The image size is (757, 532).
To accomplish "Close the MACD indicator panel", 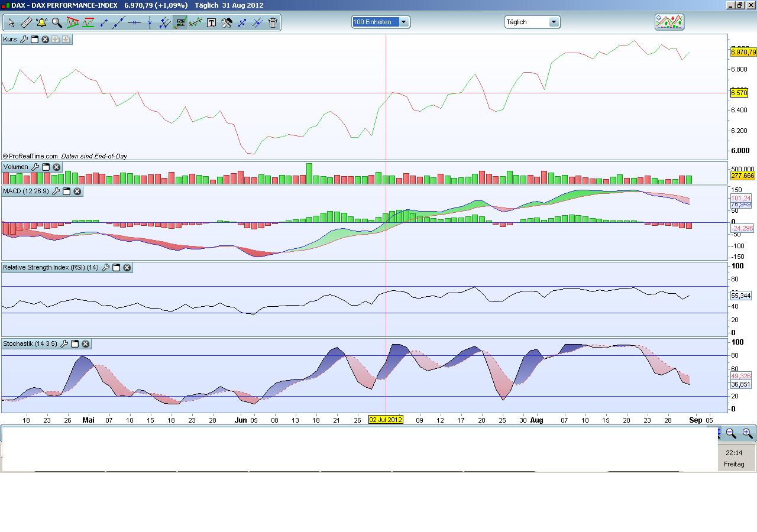I will pos(77,192).
